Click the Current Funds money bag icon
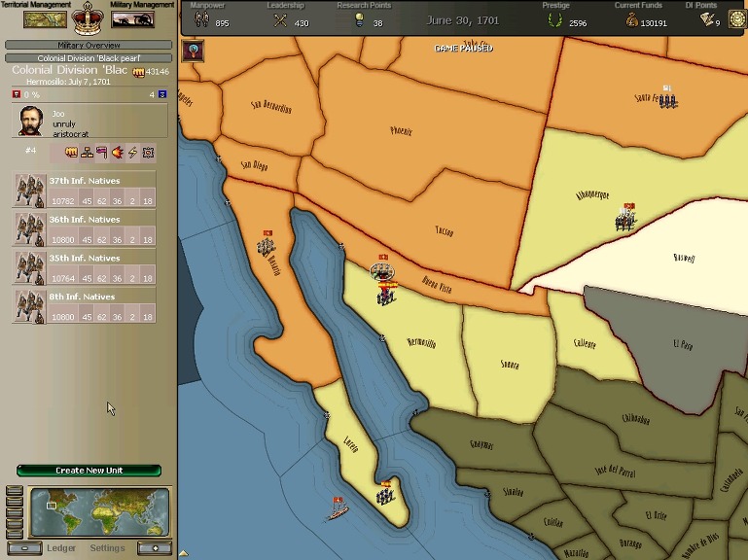 (631, 20)
